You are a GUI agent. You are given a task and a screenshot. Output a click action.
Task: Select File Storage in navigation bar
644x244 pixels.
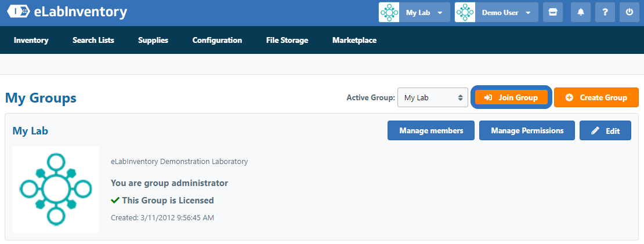287,41
